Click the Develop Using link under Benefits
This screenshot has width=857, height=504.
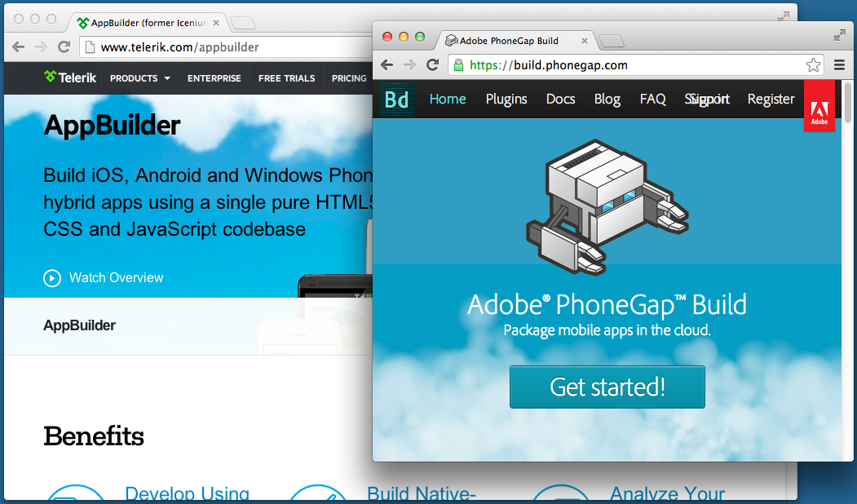point(187,493)
